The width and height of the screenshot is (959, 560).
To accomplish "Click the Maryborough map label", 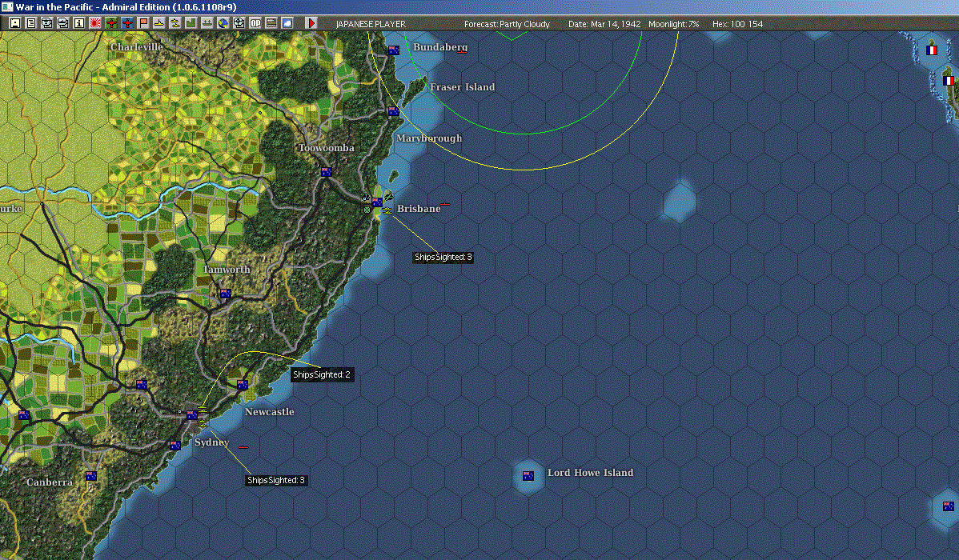I will 429,138.
